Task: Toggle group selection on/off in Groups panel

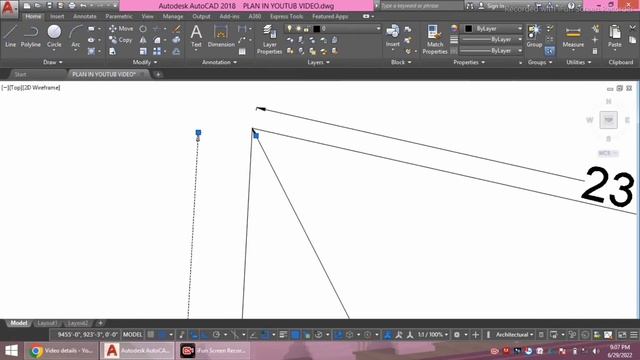Action: [x=549, y=51]
